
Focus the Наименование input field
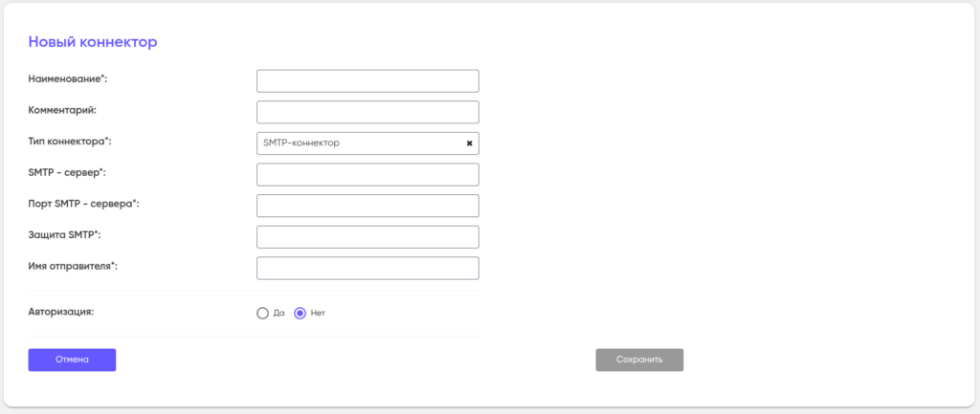[367, 81]
